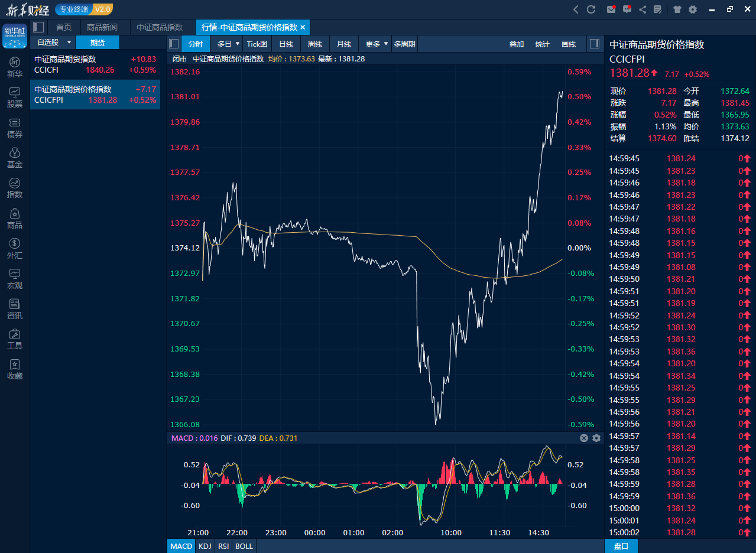Toggle the sidebar panel button next to 首页
Screen dimensions: 756x553
click(x=38, y=27)
